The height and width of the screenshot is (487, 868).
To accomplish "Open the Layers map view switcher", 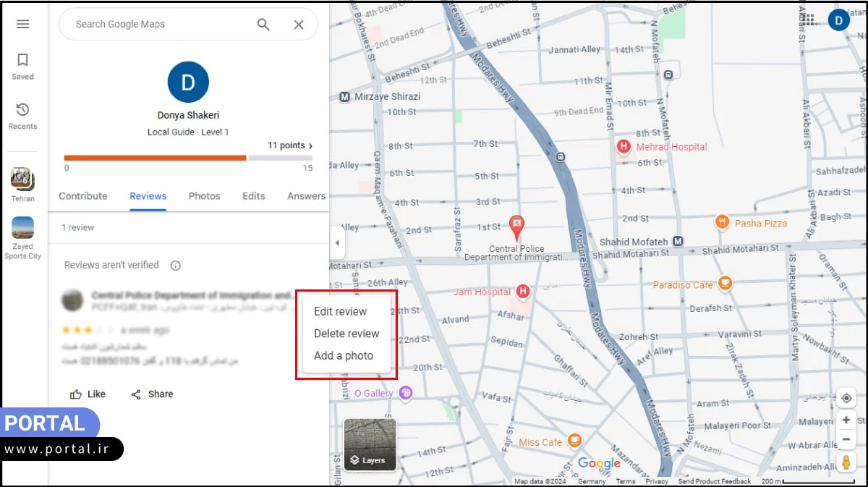I will click(x=370, y=444).
